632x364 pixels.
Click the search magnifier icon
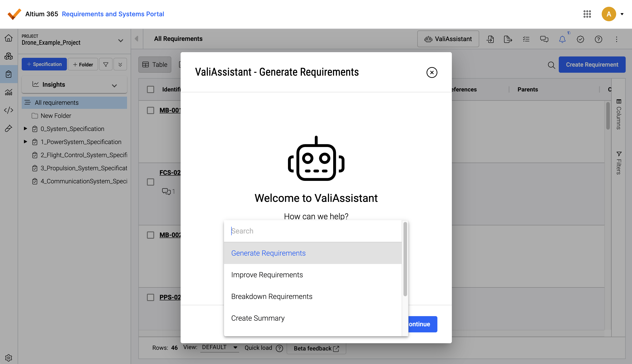(x=551, y=65)
